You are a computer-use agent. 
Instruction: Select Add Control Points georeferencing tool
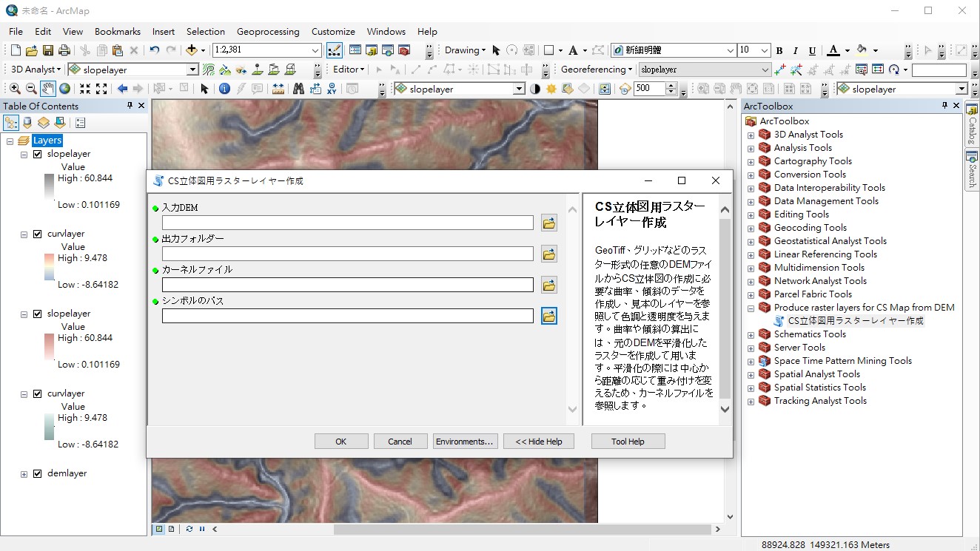(780, 70)
